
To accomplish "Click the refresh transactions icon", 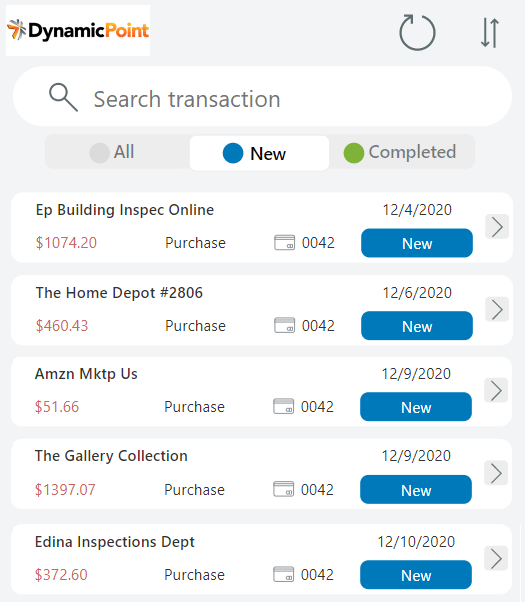I will (x=417, y=32).
